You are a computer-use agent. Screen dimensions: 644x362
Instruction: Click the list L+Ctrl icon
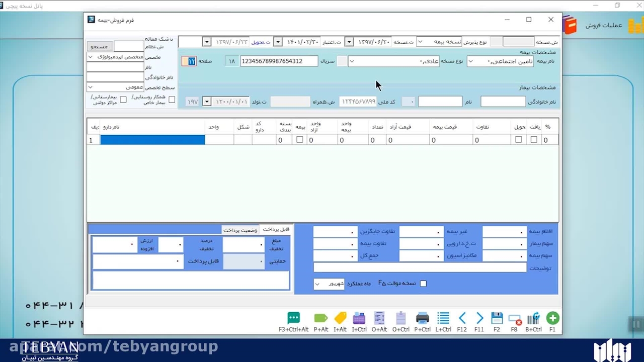click(443, 318)
